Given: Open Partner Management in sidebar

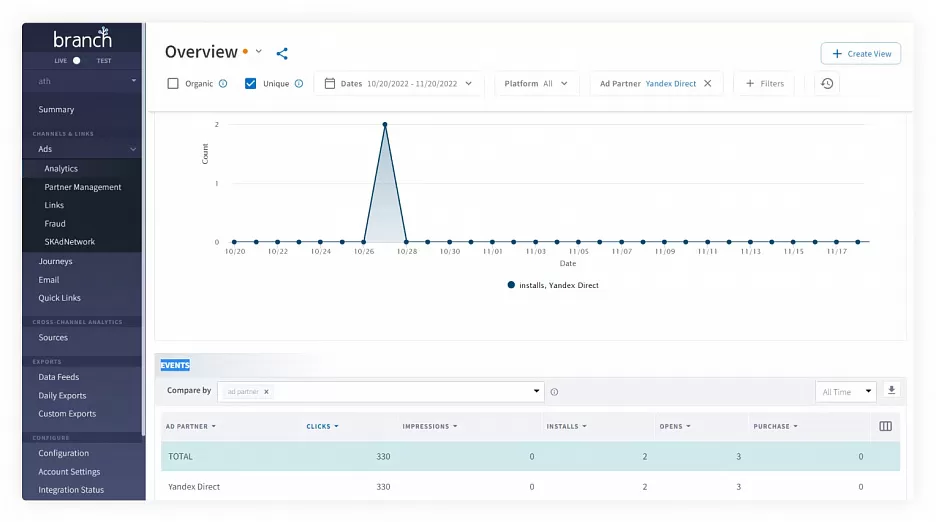Looking at the screenshot, I should click(83, 187).
